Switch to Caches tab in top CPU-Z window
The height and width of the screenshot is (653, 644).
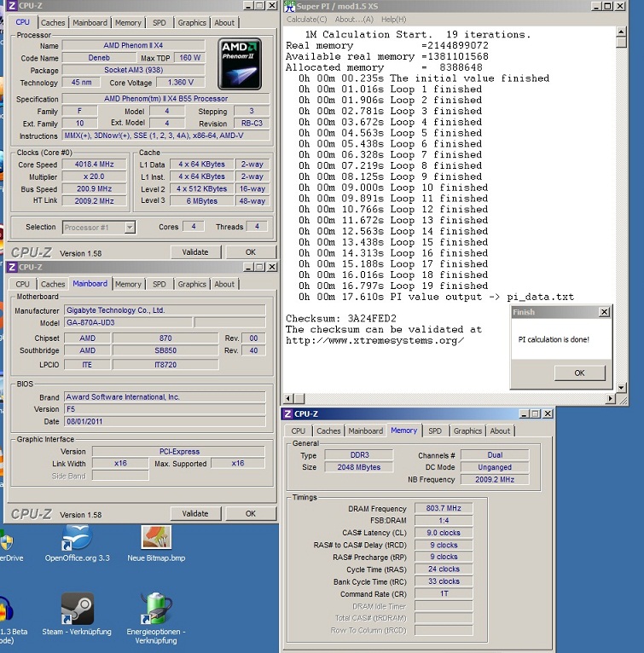53,23
